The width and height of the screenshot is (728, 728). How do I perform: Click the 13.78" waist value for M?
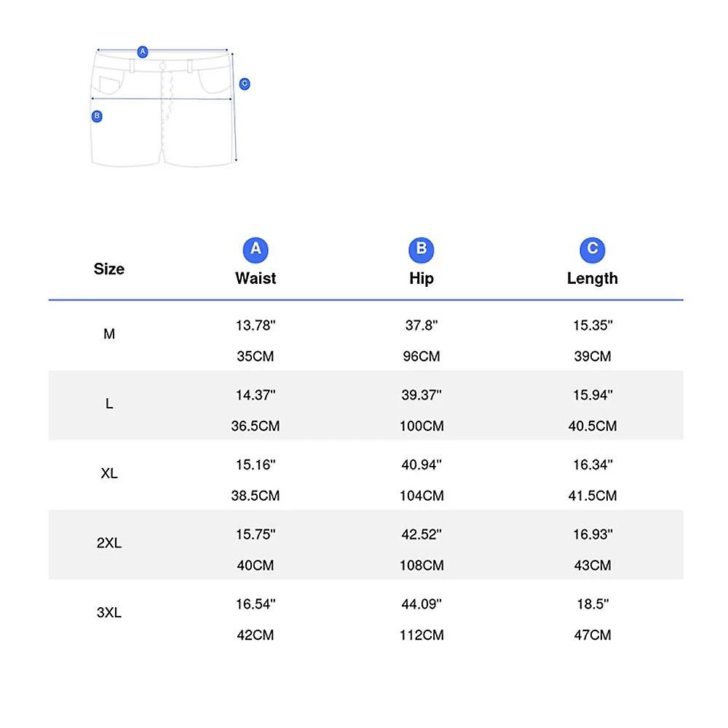point(256,325)
